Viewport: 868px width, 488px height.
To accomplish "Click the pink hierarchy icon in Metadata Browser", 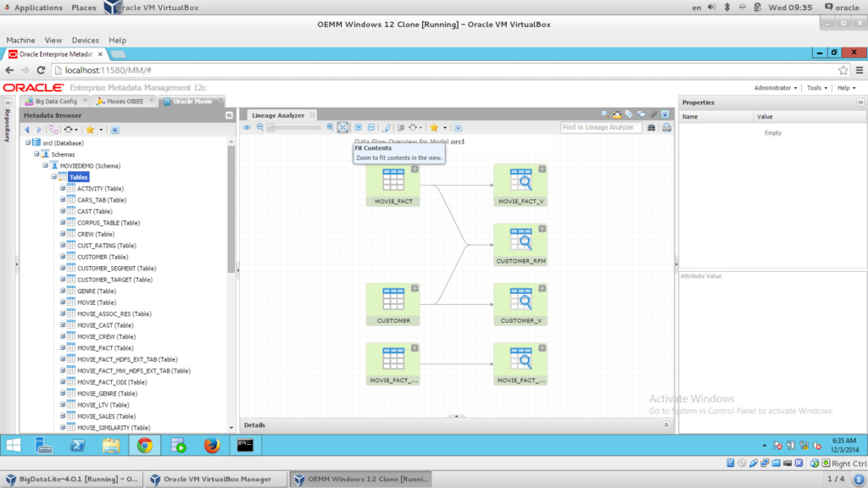I will 53,130.
